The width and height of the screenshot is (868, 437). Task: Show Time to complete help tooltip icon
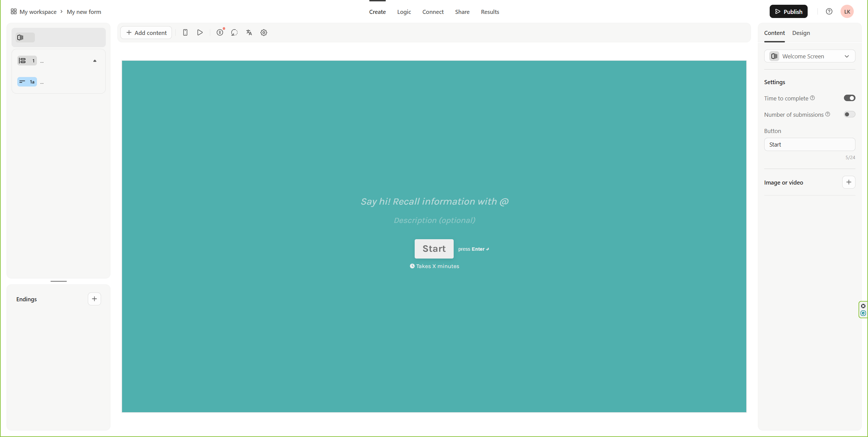pos(812,98)
